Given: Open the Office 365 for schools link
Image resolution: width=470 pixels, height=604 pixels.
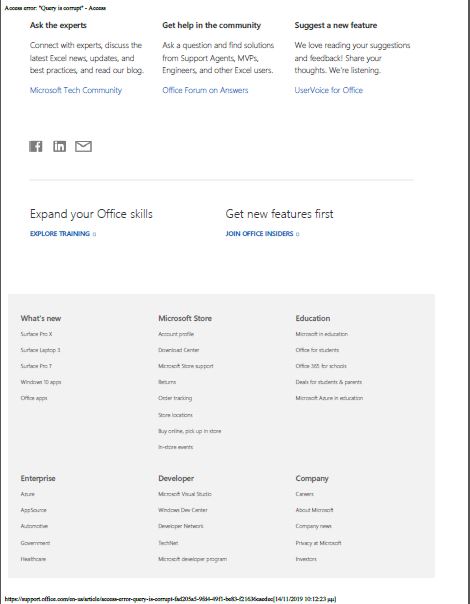Looking at the screenshot, I should point(321,366).
